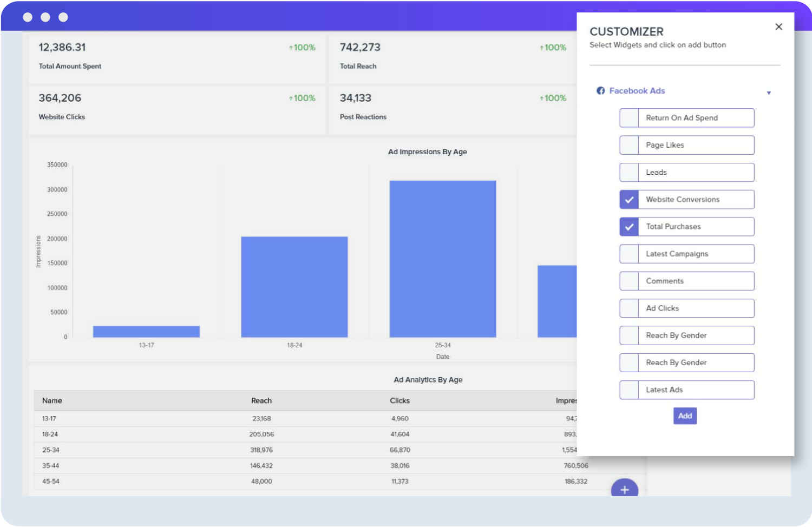Close the Customizer panel
Image resolution: width=812 pixels, height=527 pixels.
[778, 27]
